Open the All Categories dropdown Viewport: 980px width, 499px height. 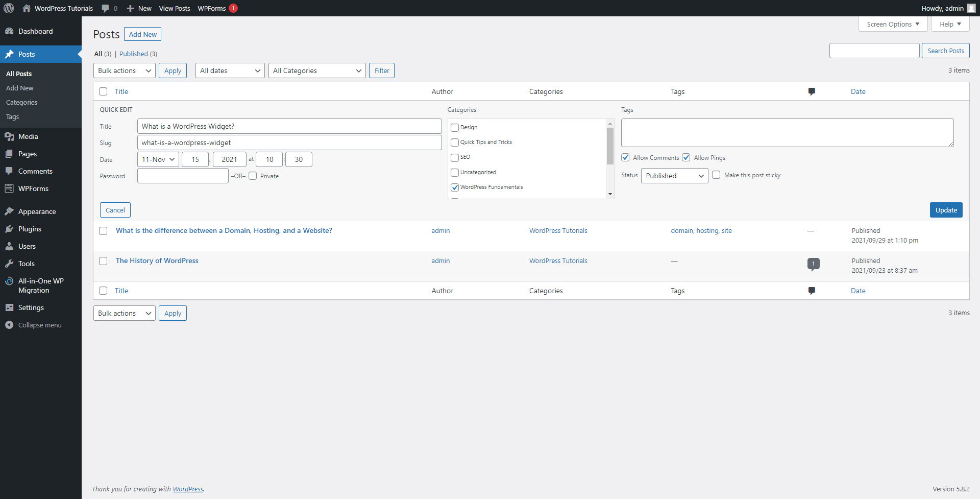[317, 70]
